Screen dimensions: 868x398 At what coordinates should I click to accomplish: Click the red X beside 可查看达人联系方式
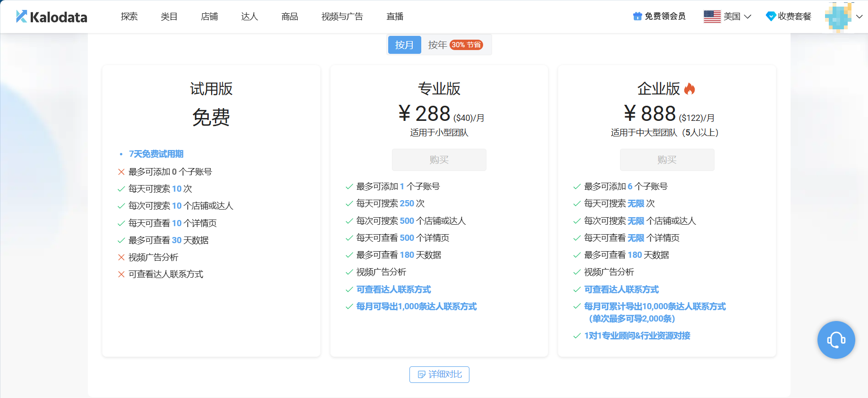121,274
